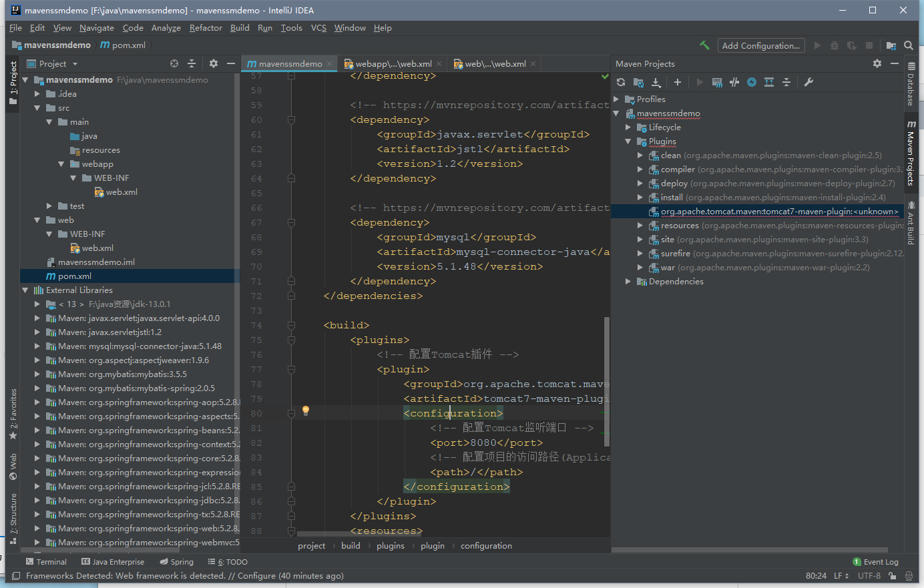This screenshot has width=924, height=588.
Task: Click the yellow lightbulb intention icon
Action: 306,410
